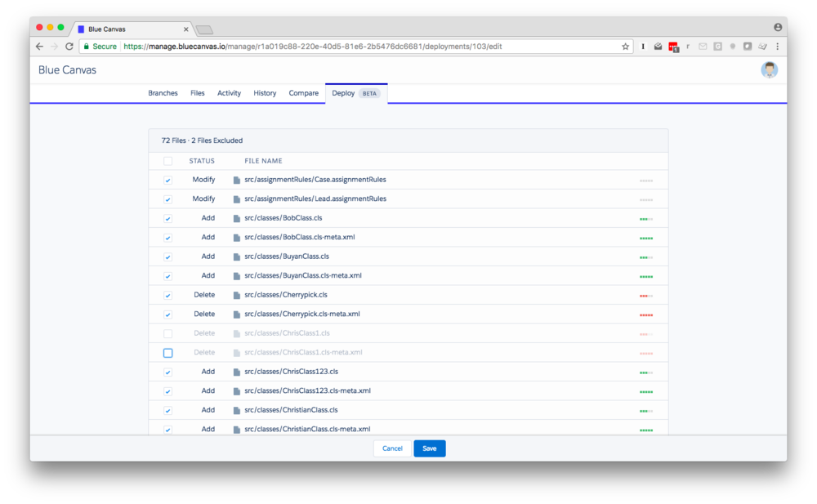The image size is (817, 504).
Task: Click the Cancel button
Action: 392,448
